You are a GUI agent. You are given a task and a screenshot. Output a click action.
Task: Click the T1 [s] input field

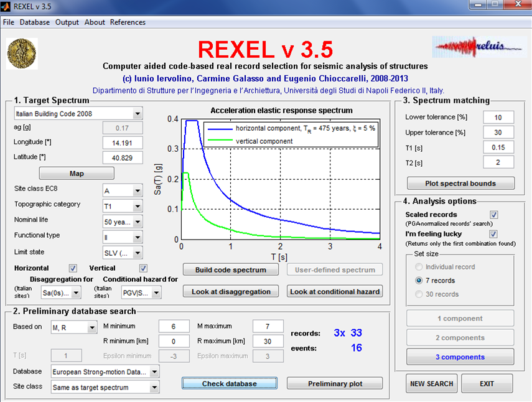[498, 147]
